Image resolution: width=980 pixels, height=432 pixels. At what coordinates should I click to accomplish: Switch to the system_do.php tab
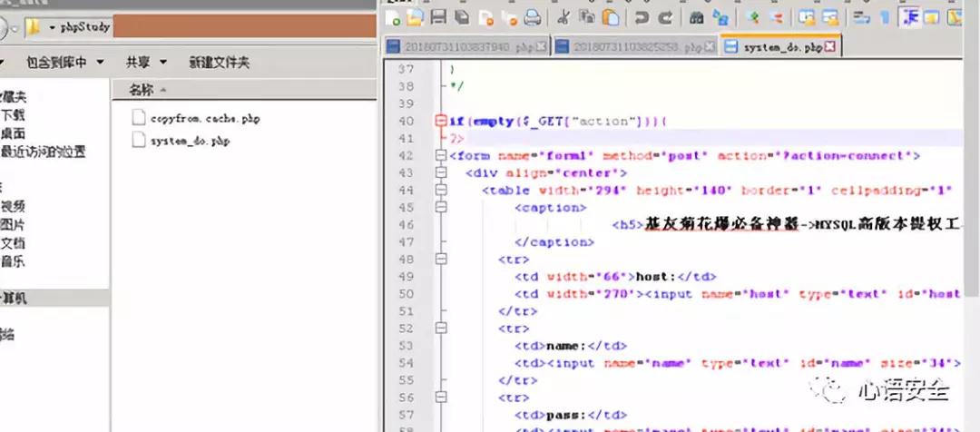(781, 47)
